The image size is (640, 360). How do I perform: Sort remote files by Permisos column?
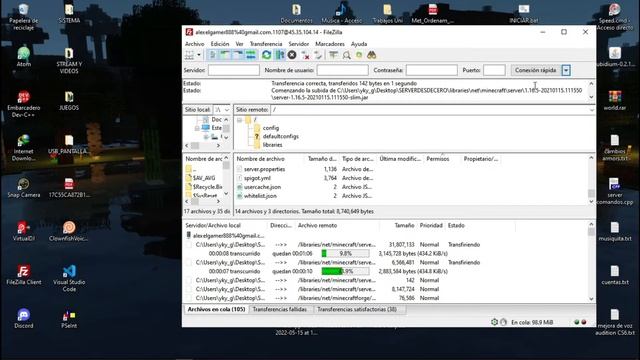(438, 159)
